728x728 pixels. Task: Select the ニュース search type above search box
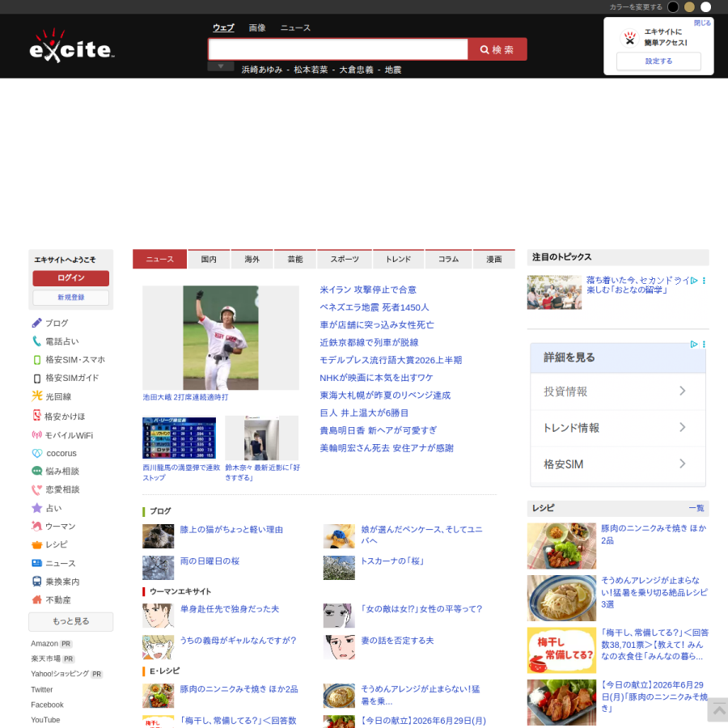[295, 28]
